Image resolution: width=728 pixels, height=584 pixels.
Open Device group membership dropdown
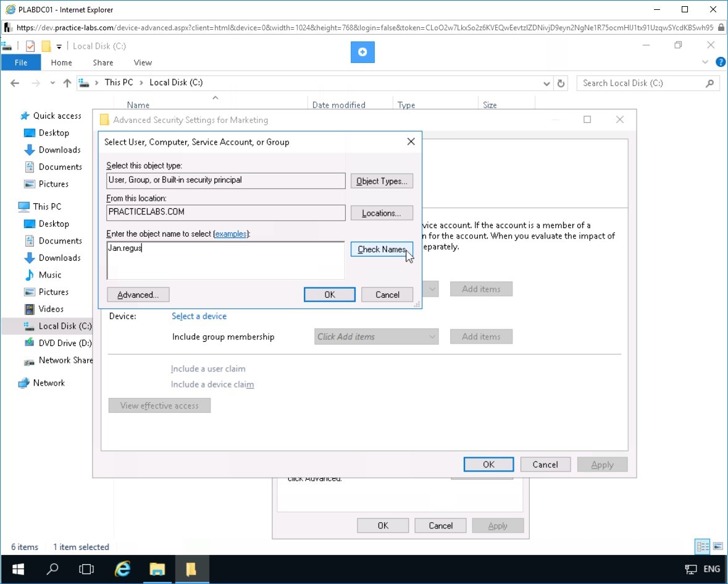point(376,337)
